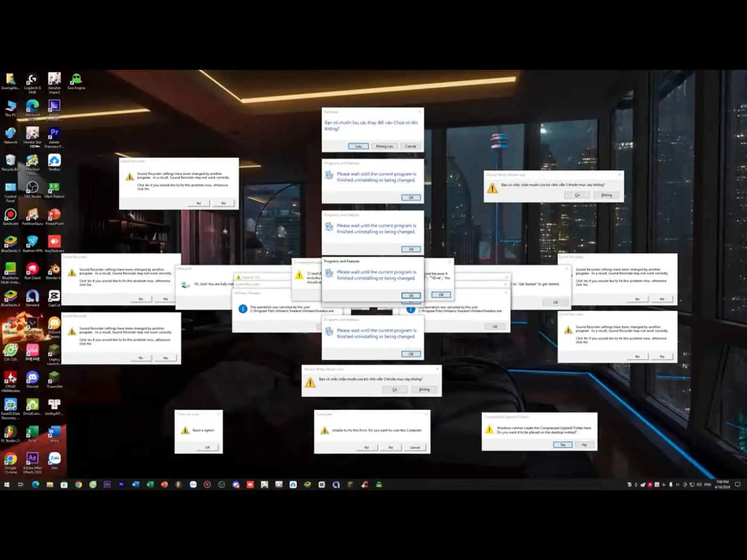This screenshot has height=560, width=747.
Task: Click OK in the Get Started dialog
Action: [x=555, y=302]
